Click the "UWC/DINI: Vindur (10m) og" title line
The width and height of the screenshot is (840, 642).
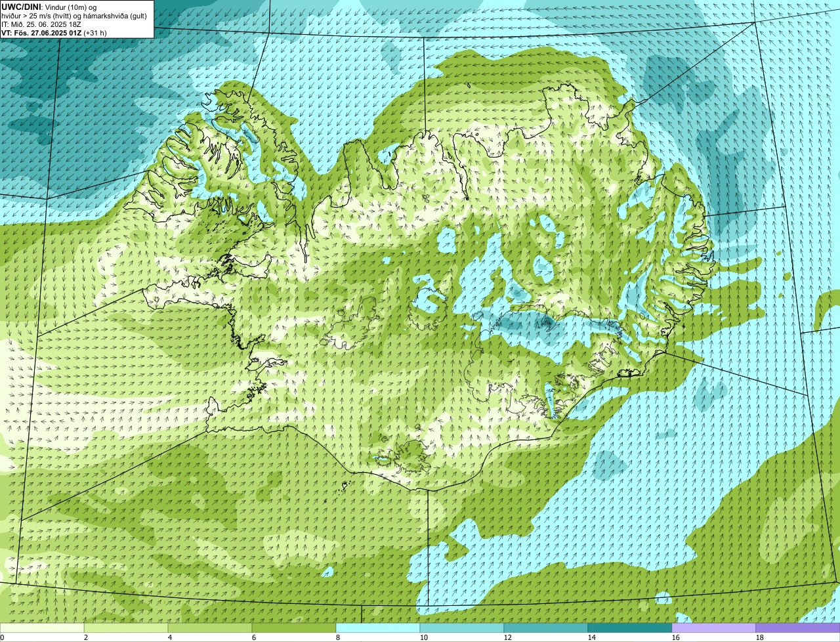click(49, 7)
